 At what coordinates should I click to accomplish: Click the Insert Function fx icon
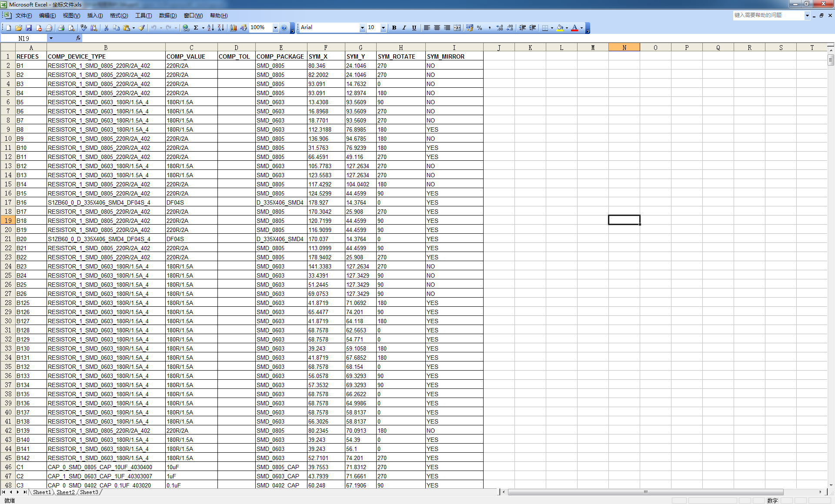click(78, 38)
